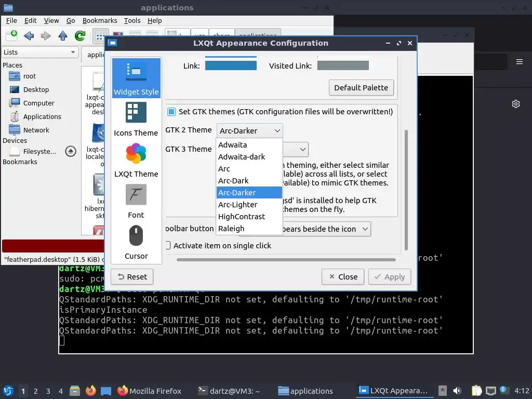The image size is (532, 399).
Task: Switch to applications taskbar entry
Action: point(305,391)
